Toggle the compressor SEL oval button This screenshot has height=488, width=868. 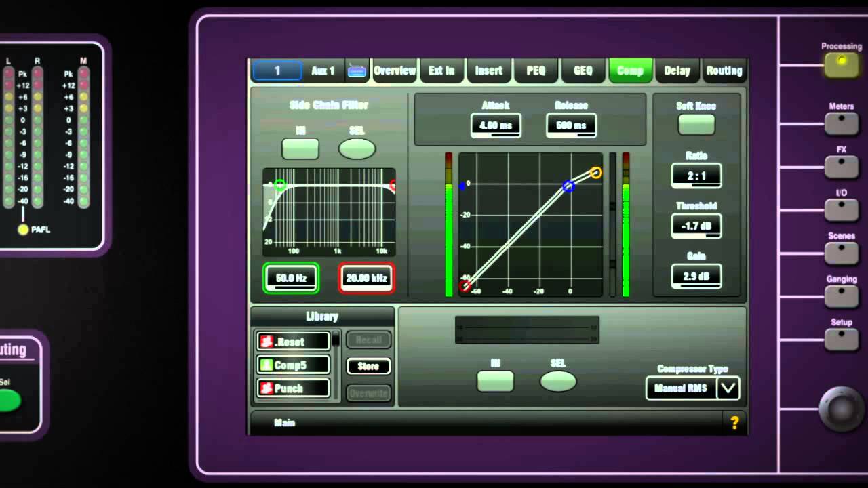coord(558,382)
